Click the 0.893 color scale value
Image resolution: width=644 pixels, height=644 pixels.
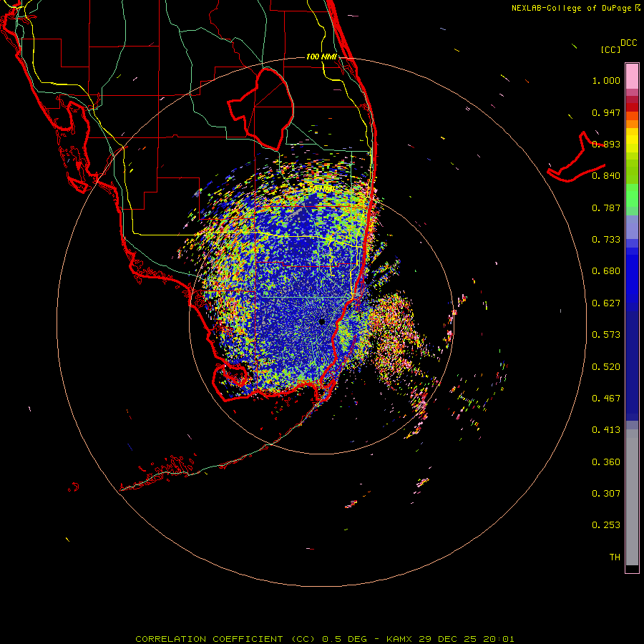pyautogui.click(x=606, y=144)
